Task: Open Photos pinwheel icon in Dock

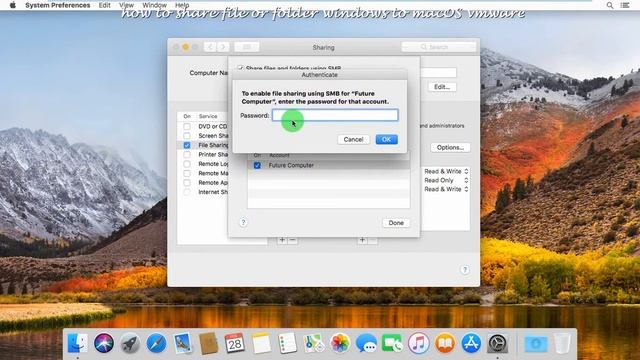Action: pyautogui.click(x=340, y=343)
